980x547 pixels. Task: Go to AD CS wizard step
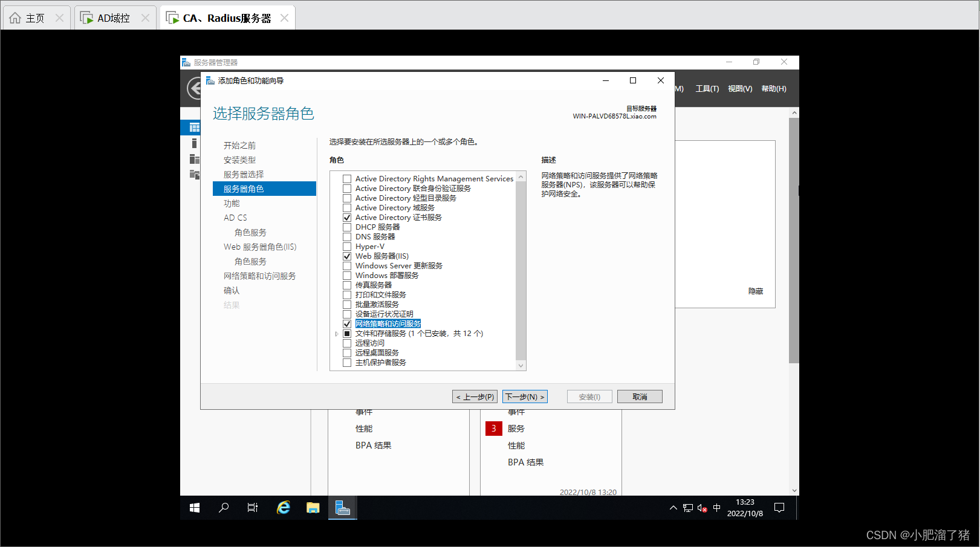point(235,218)
